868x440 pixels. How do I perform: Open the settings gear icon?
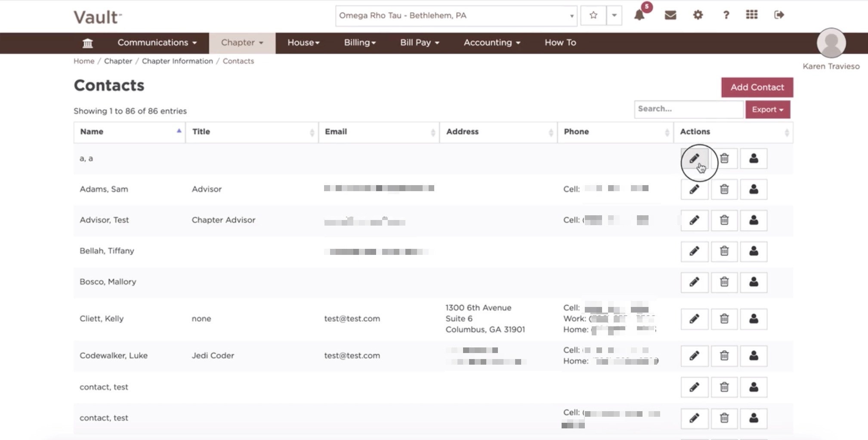pyautogui.click(x=698, y=15)
